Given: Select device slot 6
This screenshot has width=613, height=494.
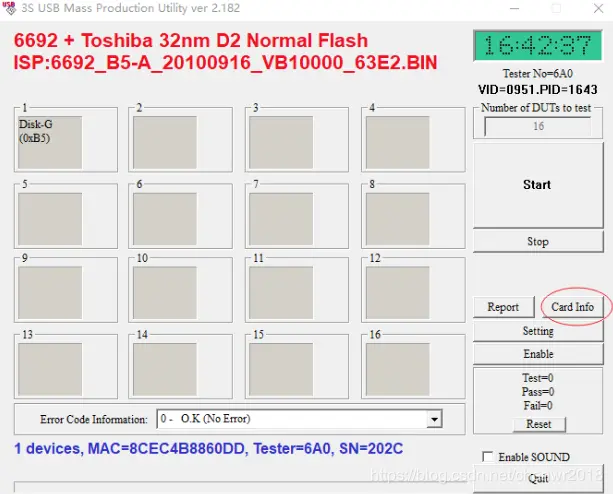Looking at the screenshot, I should pos(165,219).
